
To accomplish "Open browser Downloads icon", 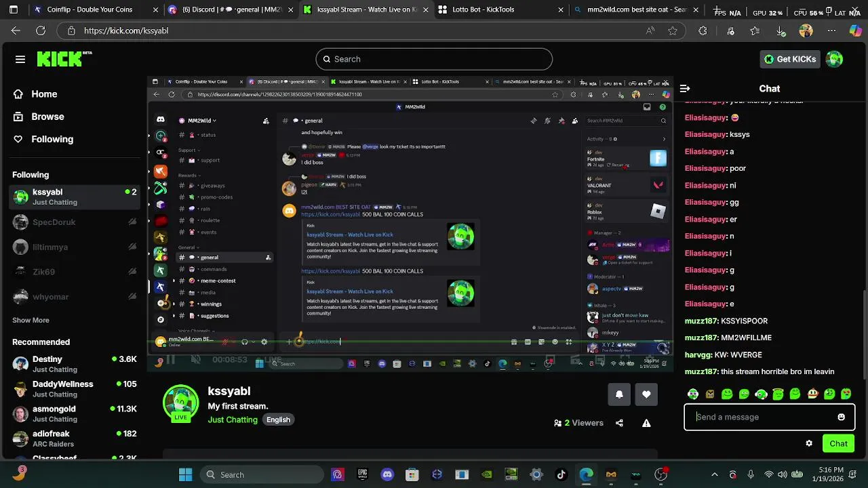I will tap(781, 30).
